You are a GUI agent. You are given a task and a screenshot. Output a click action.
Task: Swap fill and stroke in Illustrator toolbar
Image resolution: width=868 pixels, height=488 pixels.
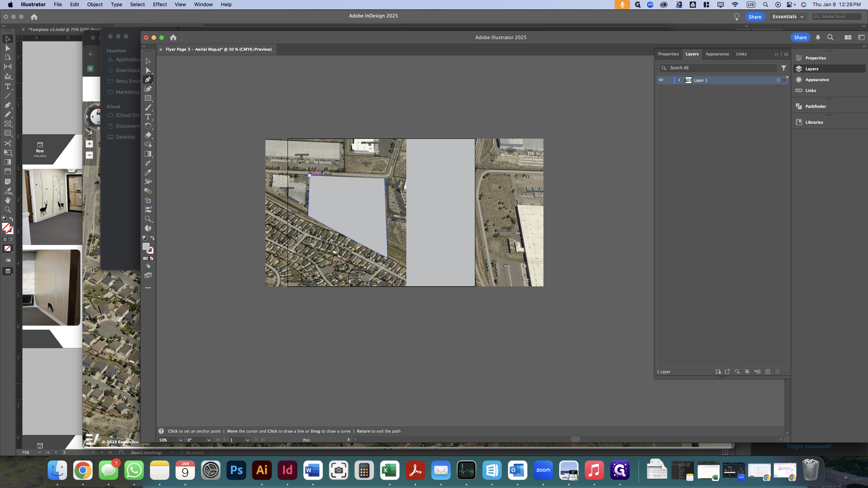[152, 238]
